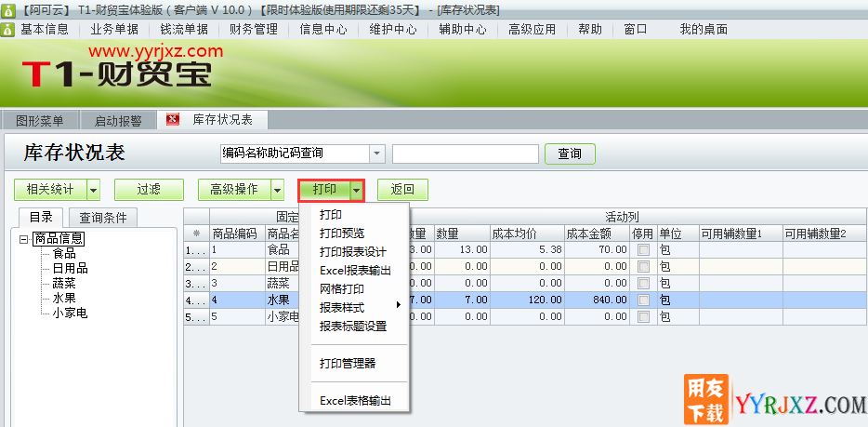
Task: Tick the 停用 checkbox in 食品 row
Action: [643, 250]
